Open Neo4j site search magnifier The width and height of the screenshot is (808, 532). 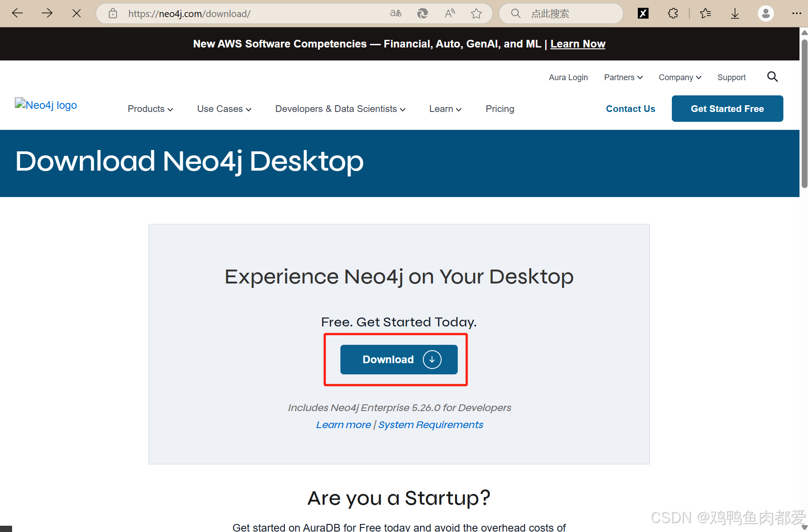click(x=772, y=77)
